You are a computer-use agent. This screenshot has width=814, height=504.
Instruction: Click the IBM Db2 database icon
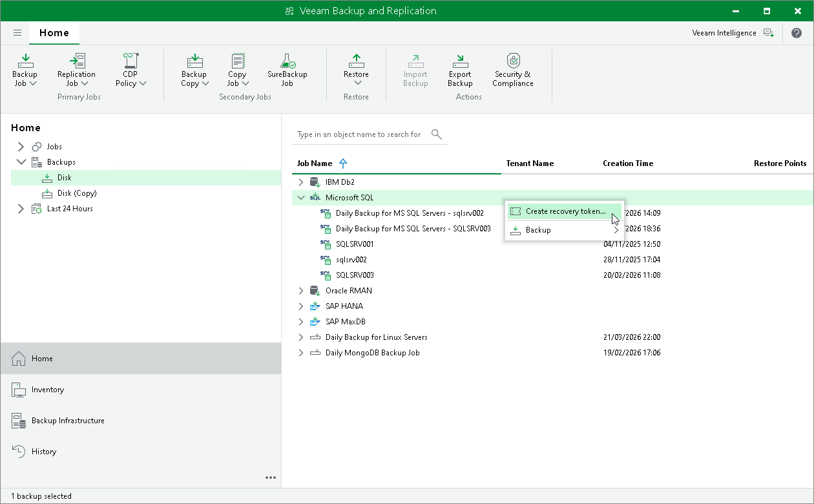315,182
